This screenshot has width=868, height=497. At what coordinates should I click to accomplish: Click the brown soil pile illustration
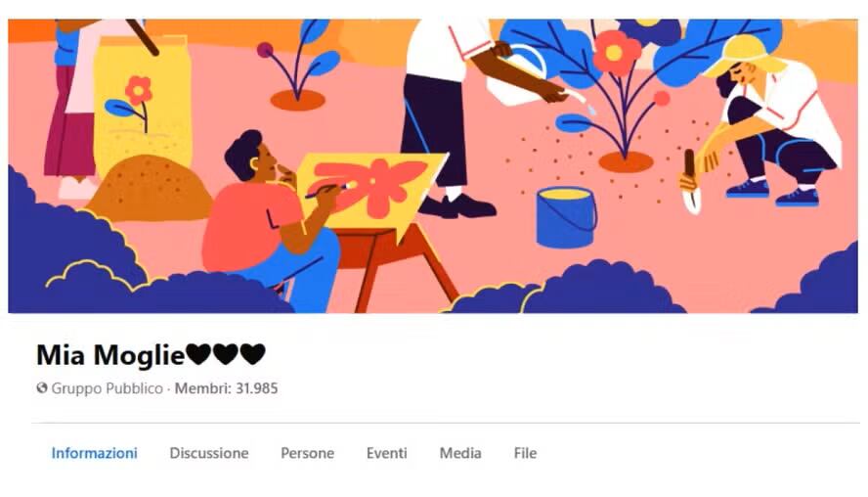(150, 187)
